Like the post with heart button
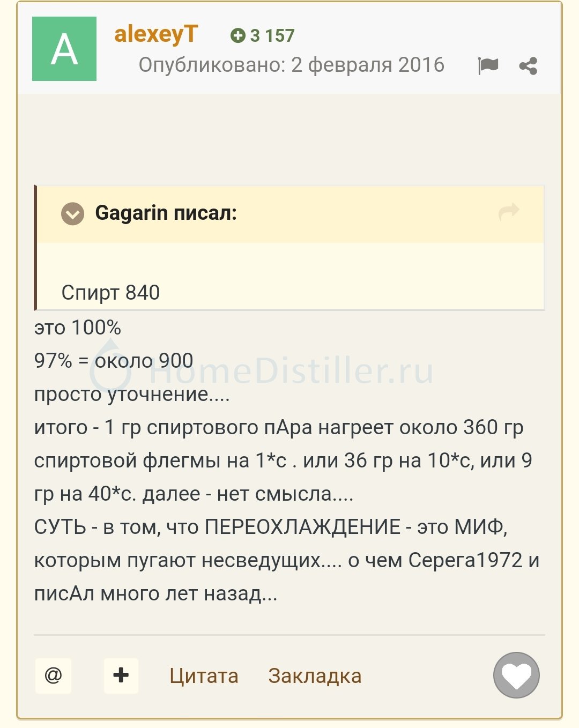579x728 pixels. [x=516, y=675]
